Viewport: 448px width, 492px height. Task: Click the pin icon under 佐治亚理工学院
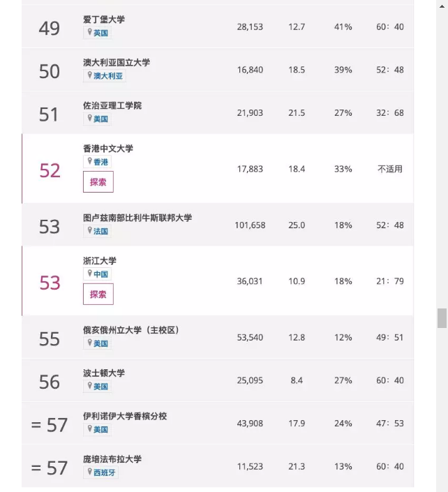point(90,119)
